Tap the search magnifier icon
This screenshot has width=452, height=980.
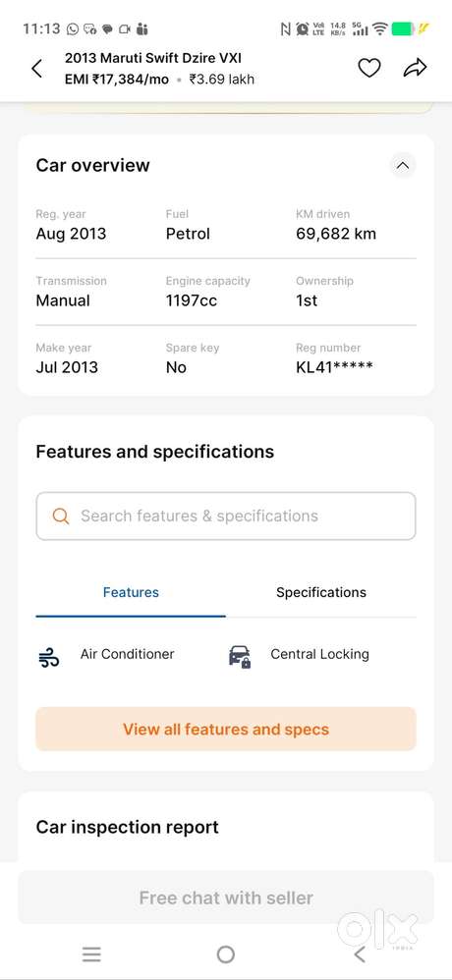[x=61, y=517]
